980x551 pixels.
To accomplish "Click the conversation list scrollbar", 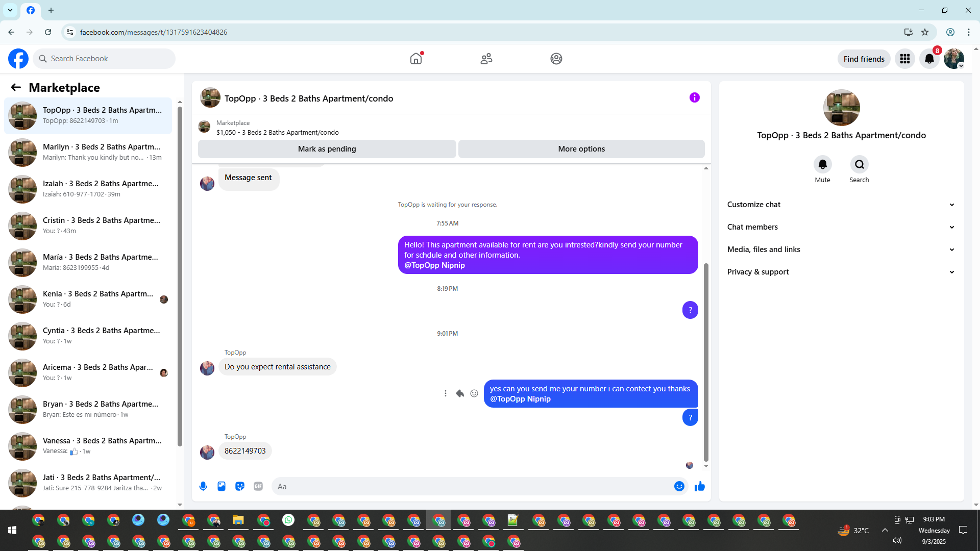I will 180,275.
